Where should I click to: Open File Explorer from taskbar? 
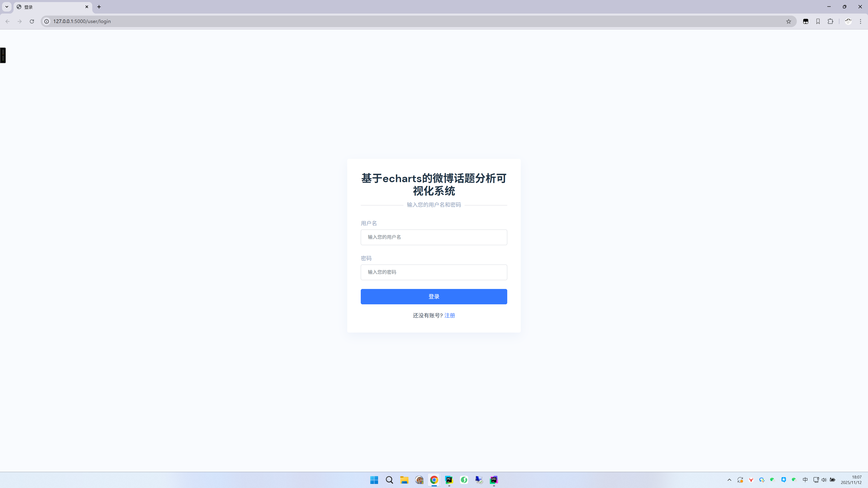tap(404, 480)
